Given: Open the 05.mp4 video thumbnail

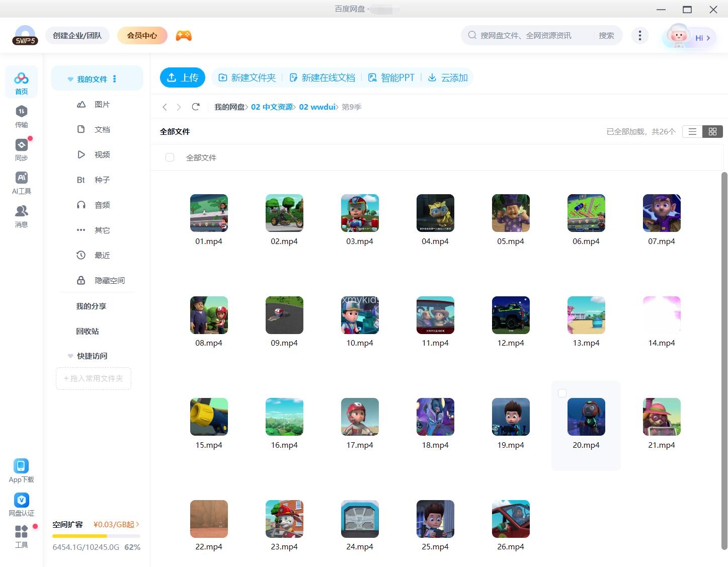Looking at the screenshot, I should [x=510, y=213].
